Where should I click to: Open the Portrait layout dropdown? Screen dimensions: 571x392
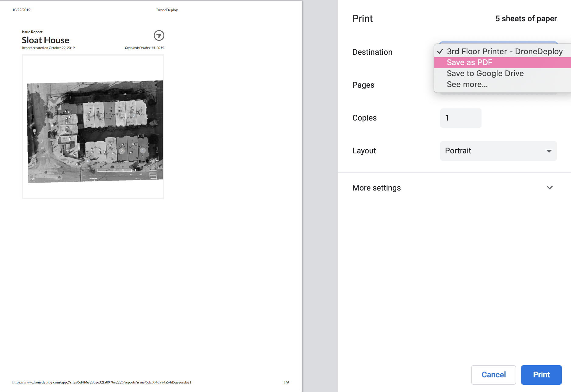(498, 151)
